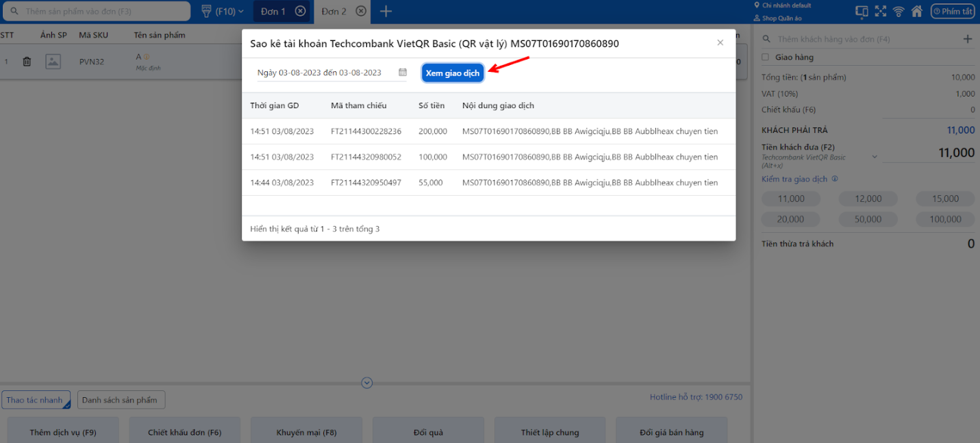Click the info icon next to Kiểm tra giao dịch

point(835,179)
